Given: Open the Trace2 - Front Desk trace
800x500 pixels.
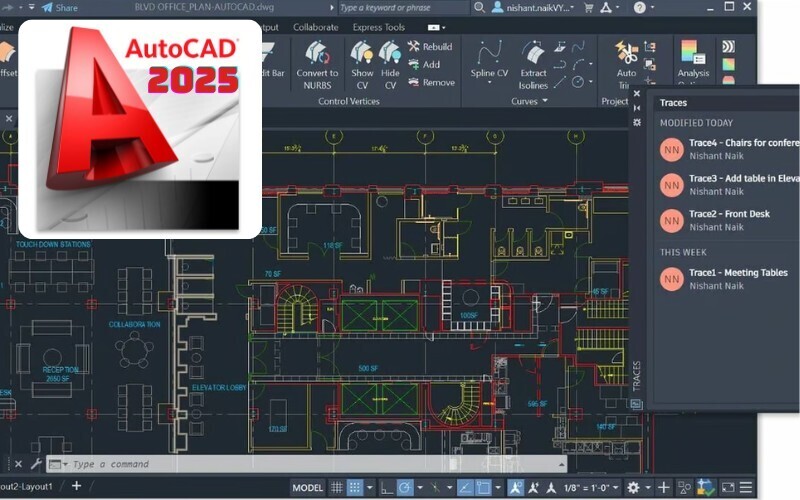Looking at the screenshot, I should [728, 220].
